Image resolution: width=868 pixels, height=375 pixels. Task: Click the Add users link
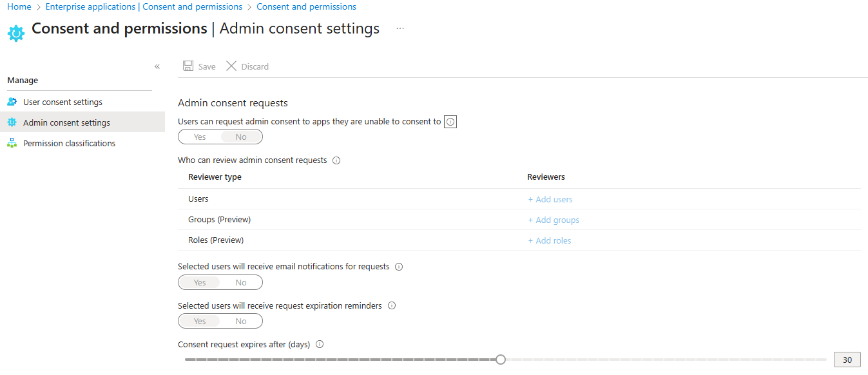[x=550, y=200]
